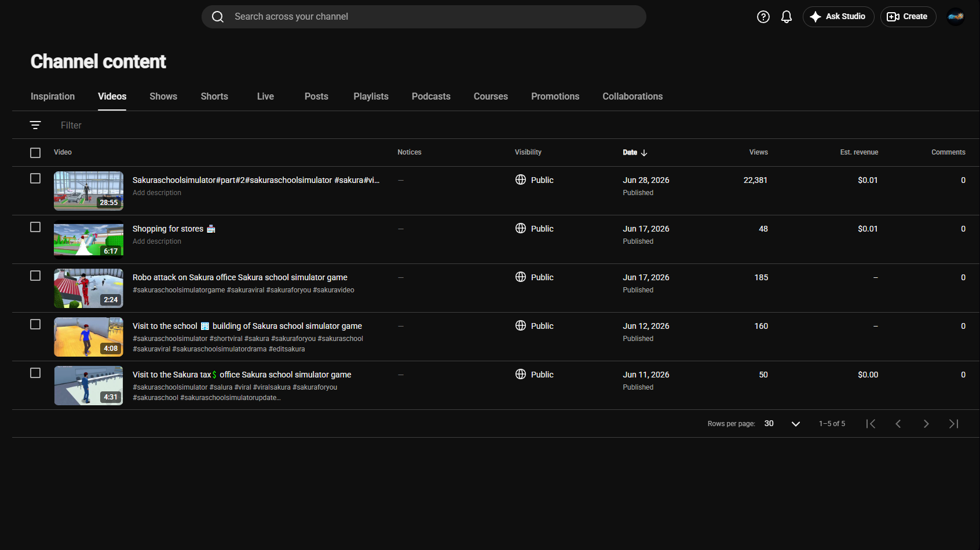
Task: Click the 1–5 of 5 pagination text
Action: click(x=832, y=424)
